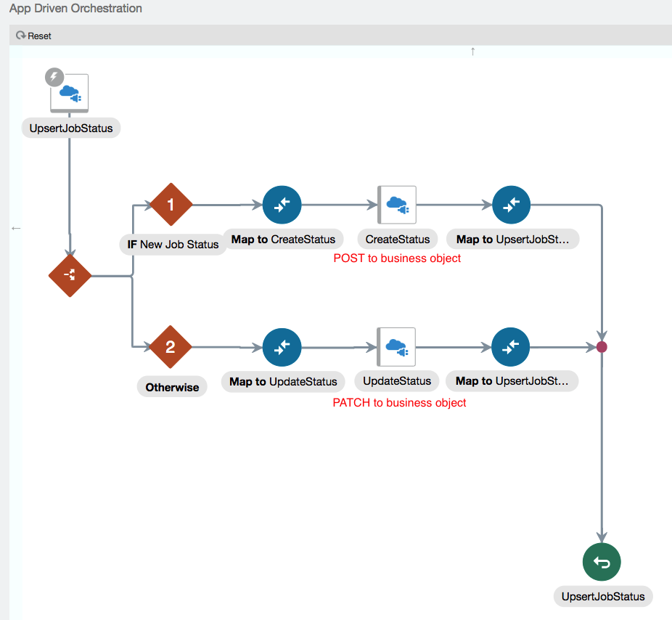Viewport: 672px width, 620px height.
Task: Select the orange switch diamond node
Action: pos(70,276)
